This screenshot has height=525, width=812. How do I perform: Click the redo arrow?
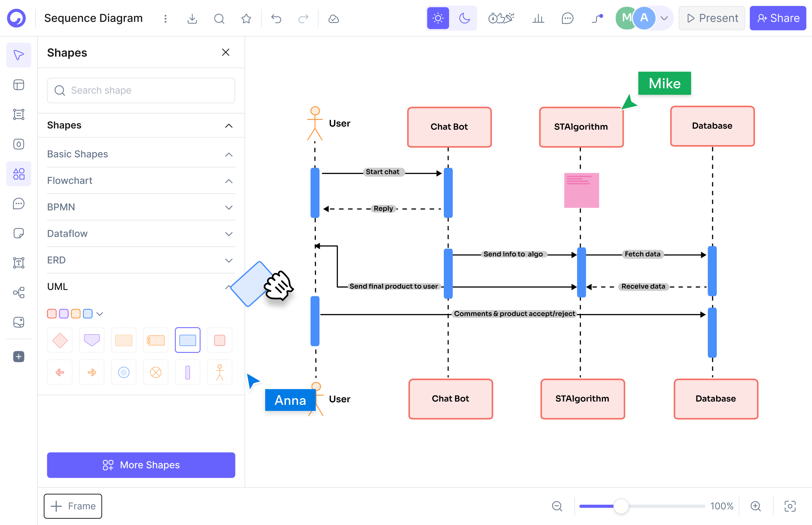tap(303, 18)
